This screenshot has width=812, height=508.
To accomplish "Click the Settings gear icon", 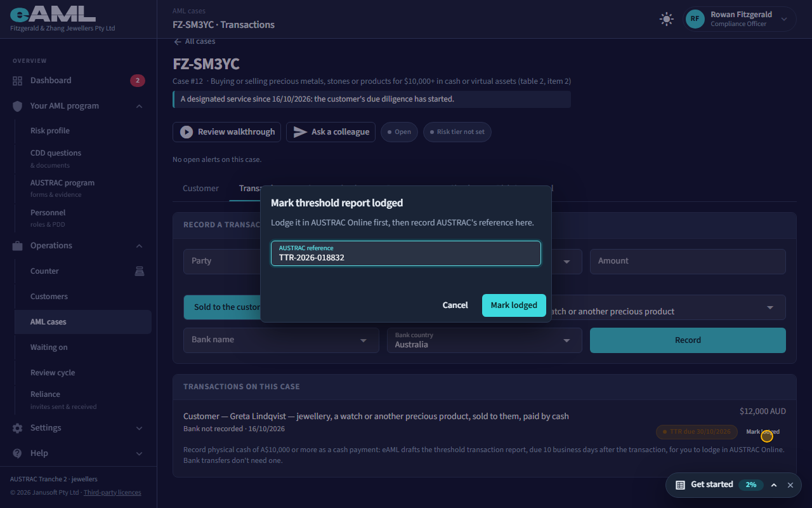I will pyautogui.click(x=17, y=428).
